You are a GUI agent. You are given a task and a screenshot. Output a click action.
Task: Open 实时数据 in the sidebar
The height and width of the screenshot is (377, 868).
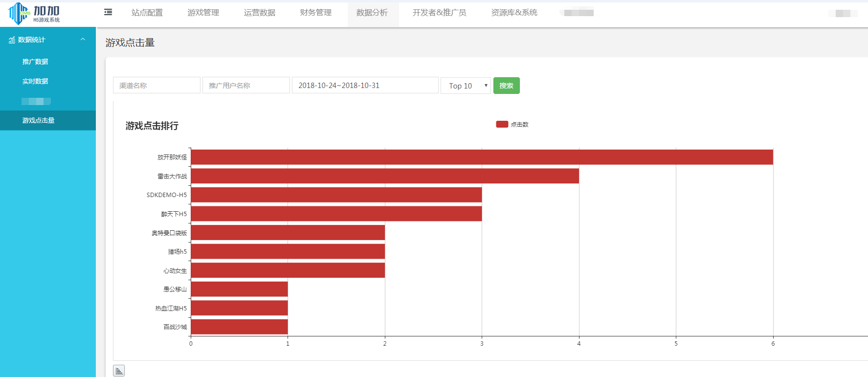[35, 81]
